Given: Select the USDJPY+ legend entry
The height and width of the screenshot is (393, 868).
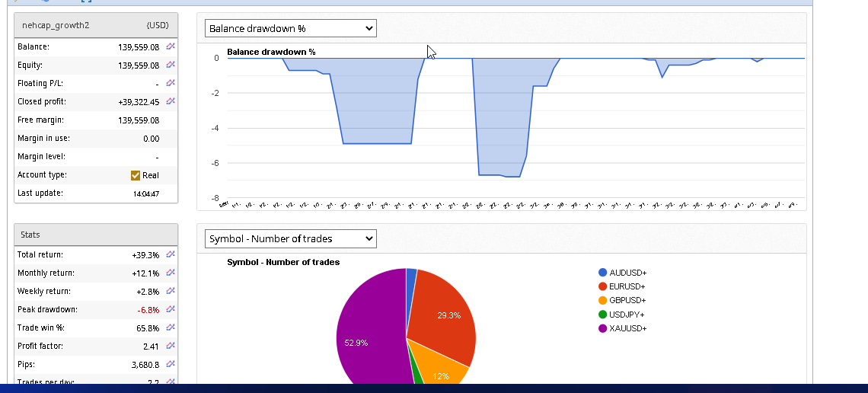Looking at the screenshot, I should click(627, 315).
